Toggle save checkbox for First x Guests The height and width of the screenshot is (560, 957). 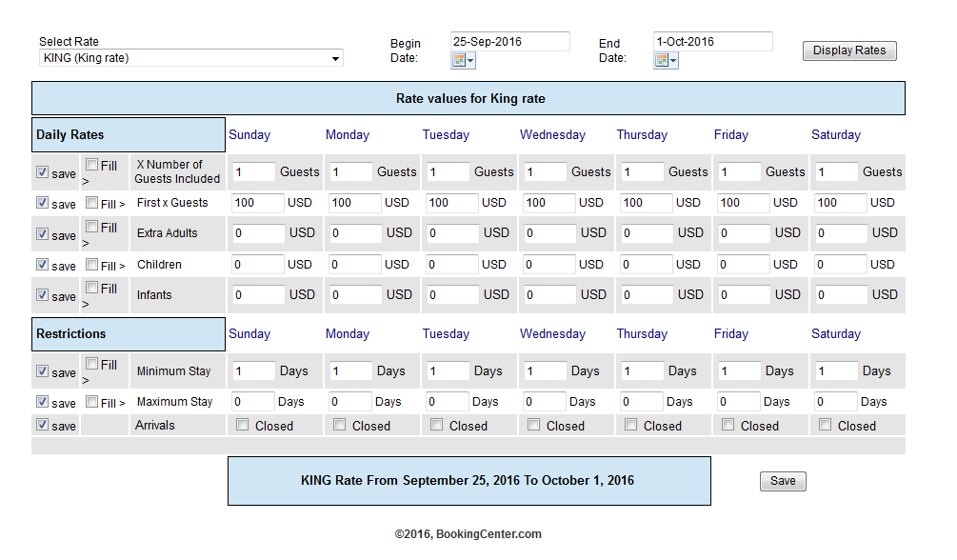(42, 202)
